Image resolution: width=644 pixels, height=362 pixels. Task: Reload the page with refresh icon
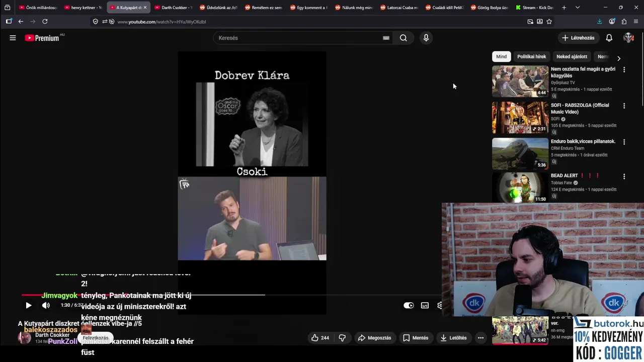coord(45,22)
